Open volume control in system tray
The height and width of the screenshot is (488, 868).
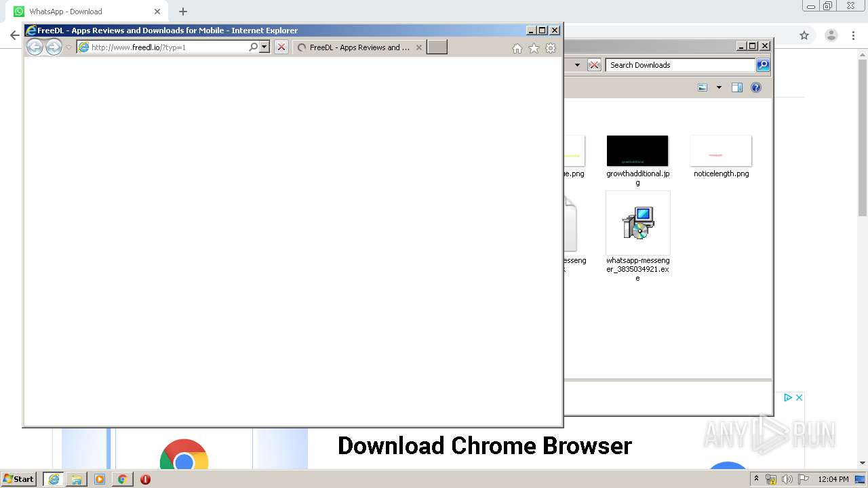pos(787,479)
